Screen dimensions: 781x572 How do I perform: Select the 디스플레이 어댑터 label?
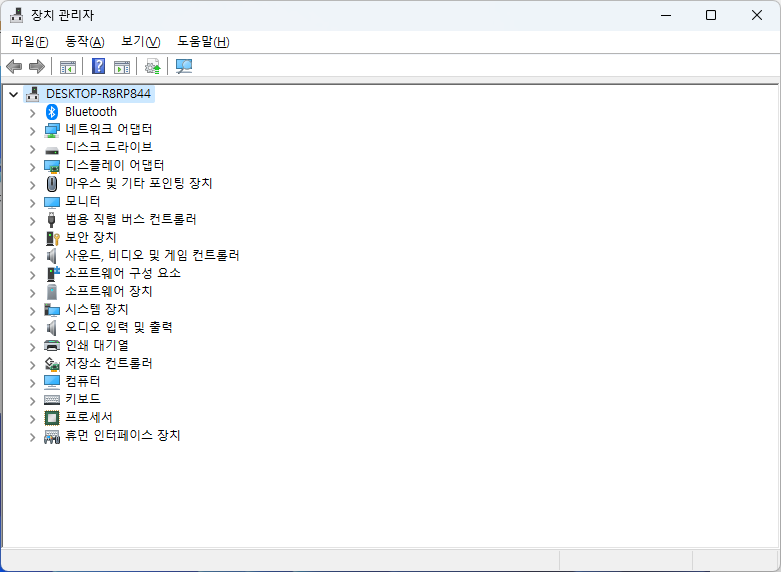click(x=115, y=165)
